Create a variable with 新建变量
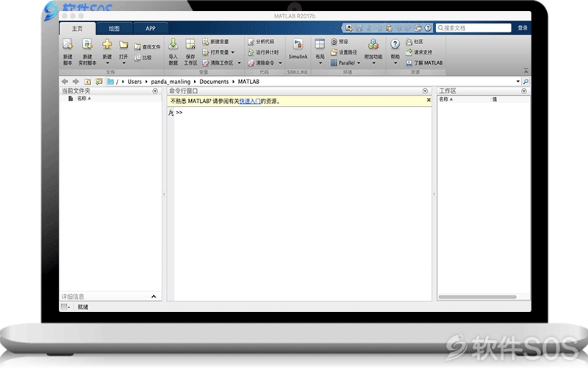Viewport: 588px width, 368px height. (215, 42)
